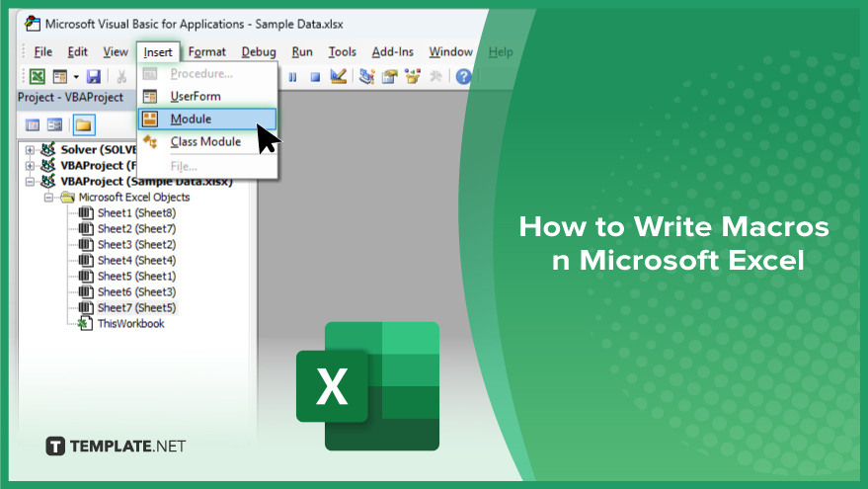Screen dimensions: 868x489
Task: Select Sheet4 (Sheet4) in project tree
Action: 136,260
